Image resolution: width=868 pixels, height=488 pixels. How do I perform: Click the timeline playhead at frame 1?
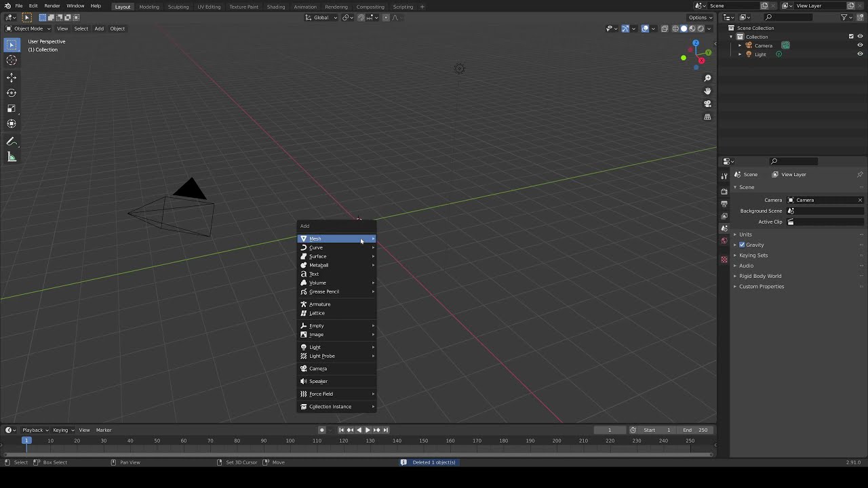[x=26, y=441]
